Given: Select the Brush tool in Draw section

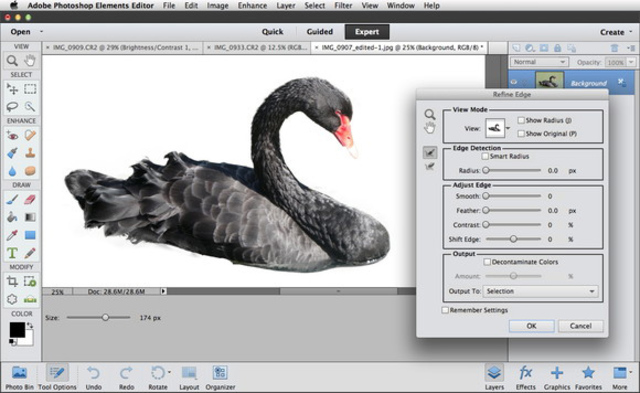Looking at the screenshot, I should 12,200.
